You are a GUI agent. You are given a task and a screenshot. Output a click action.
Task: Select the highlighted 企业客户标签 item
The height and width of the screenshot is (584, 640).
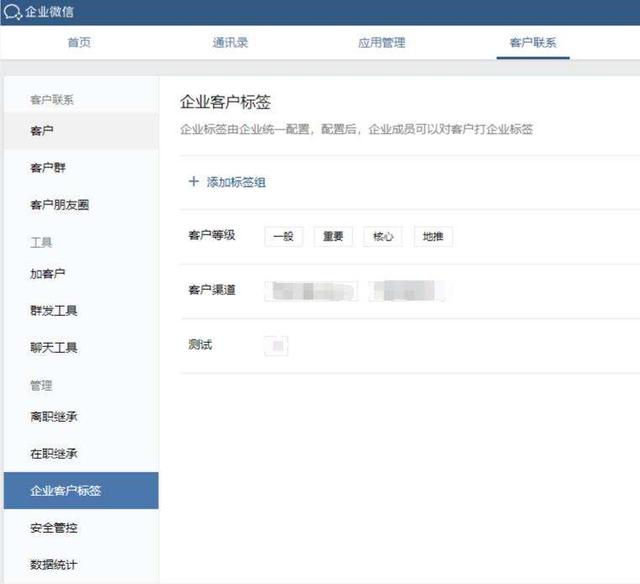(x=81, y=491)
